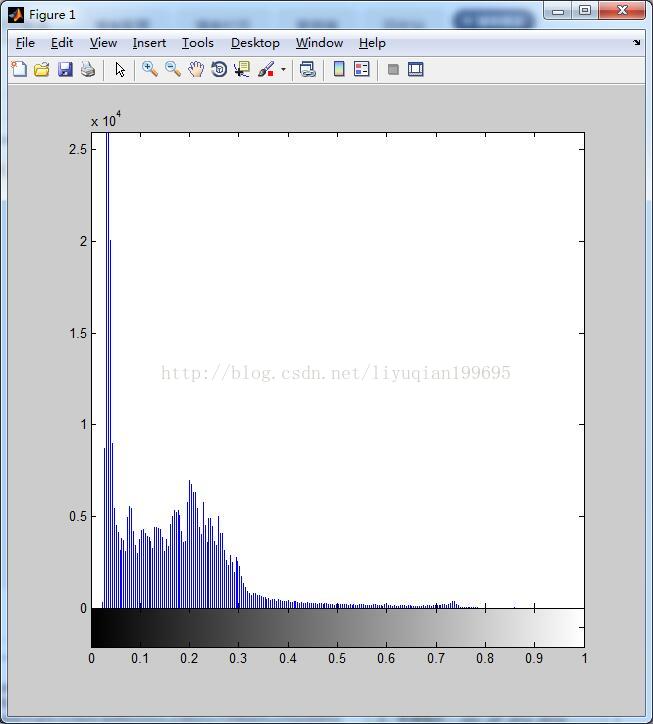The image size is (653, 724).
Task: Open the Edit menu
Action: tap(62, 43)
